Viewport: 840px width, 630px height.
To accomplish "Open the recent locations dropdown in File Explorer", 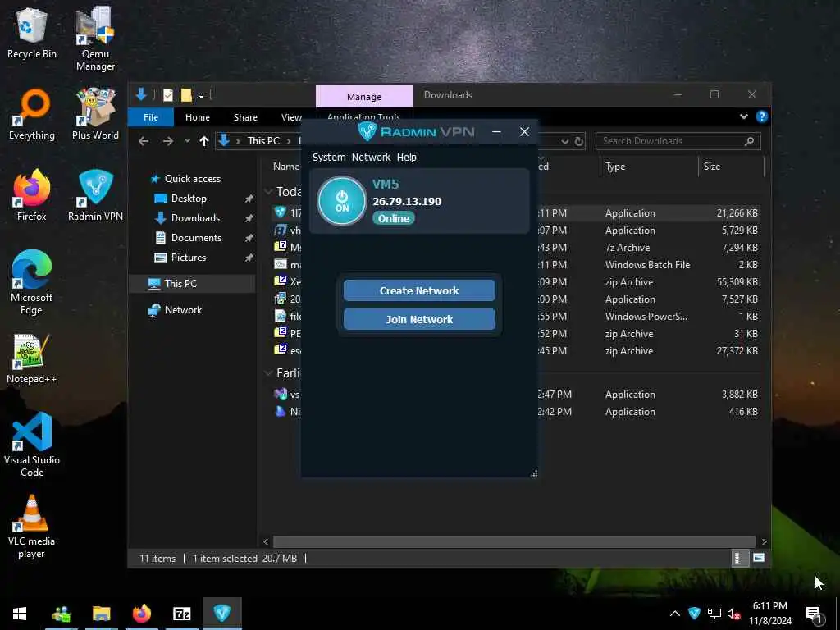I will coord(187,141).
